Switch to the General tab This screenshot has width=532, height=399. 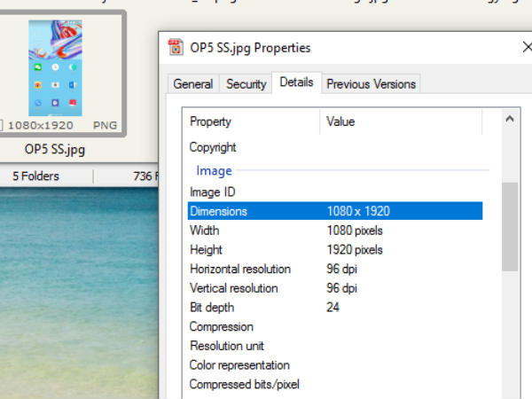tap(192, 84)
